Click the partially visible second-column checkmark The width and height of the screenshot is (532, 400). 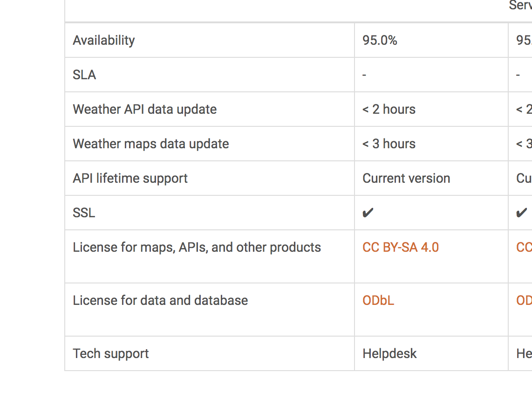pos(522,213)
